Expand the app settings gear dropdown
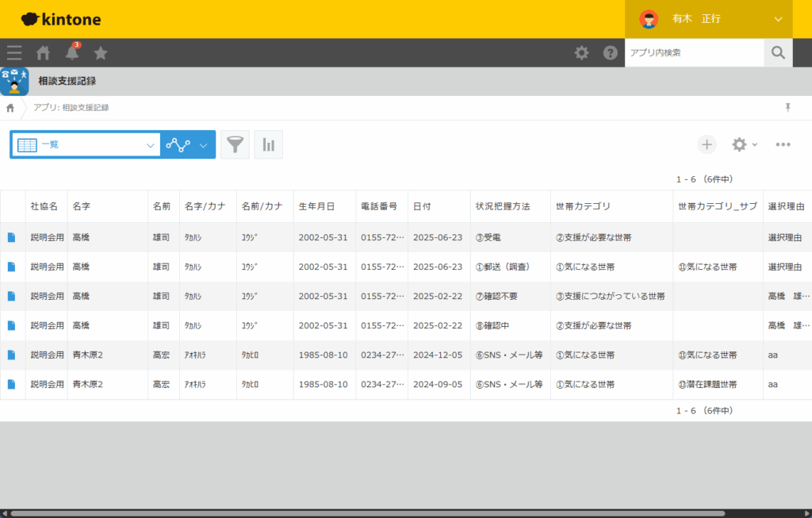This screenshot has height=518, width=812. [744, 144]
